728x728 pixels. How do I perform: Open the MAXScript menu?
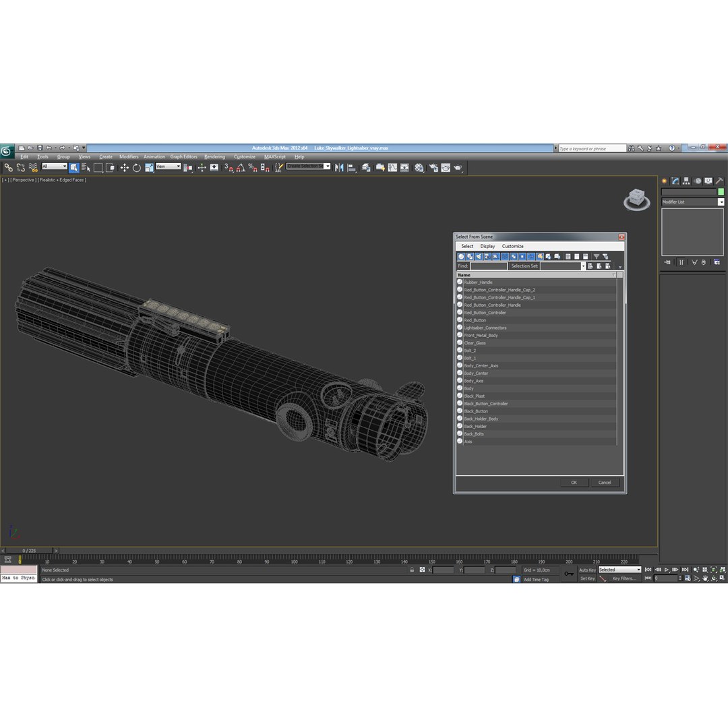click(x=275, y=157)
